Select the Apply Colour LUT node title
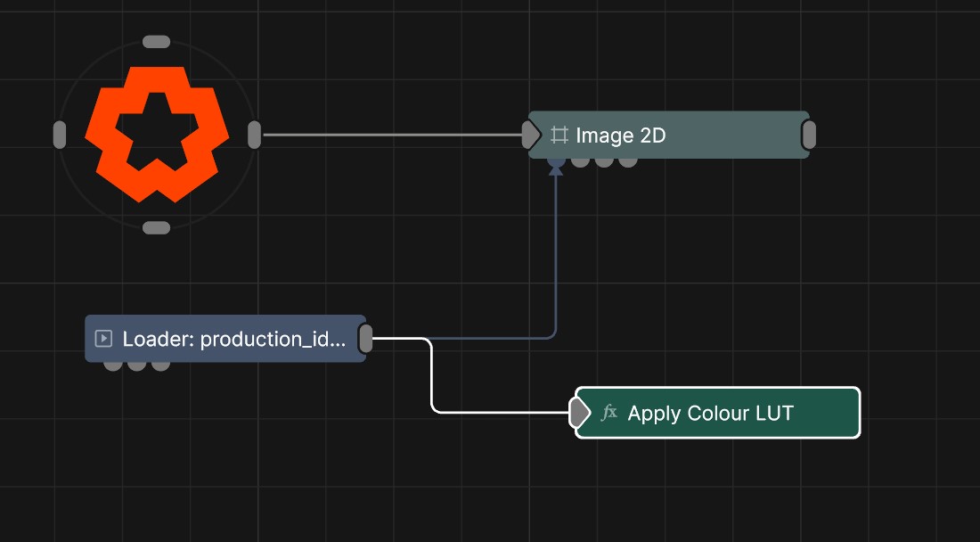This screenshot has width=980, height=542. (x=710, y=413)
